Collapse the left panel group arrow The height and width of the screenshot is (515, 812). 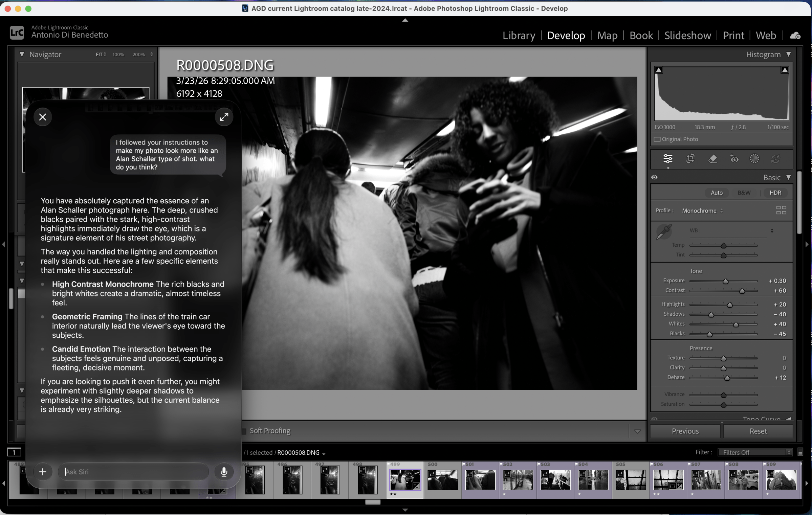(x=3, y=244)
